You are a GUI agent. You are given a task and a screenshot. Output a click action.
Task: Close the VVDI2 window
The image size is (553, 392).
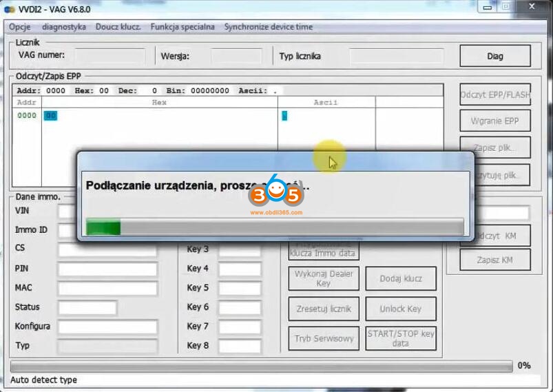(x=532, y=7)
